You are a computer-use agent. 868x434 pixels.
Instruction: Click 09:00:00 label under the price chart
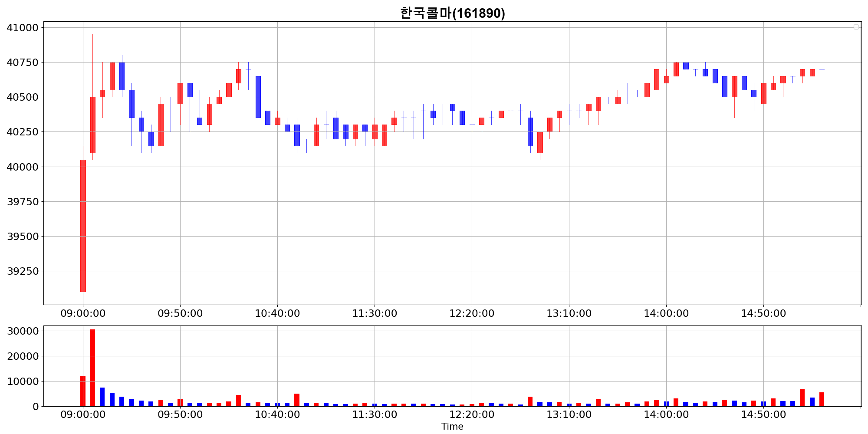(x=83, y=313)
